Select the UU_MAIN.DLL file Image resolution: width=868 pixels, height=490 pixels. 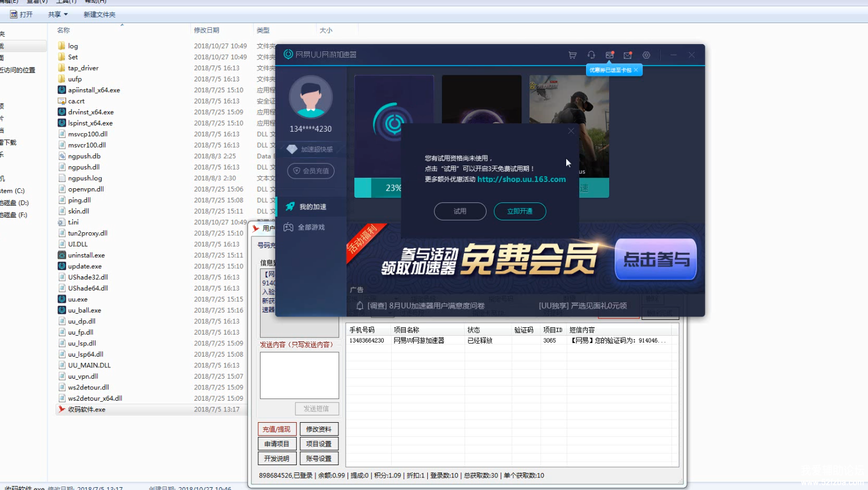click(x=89, y=366)
